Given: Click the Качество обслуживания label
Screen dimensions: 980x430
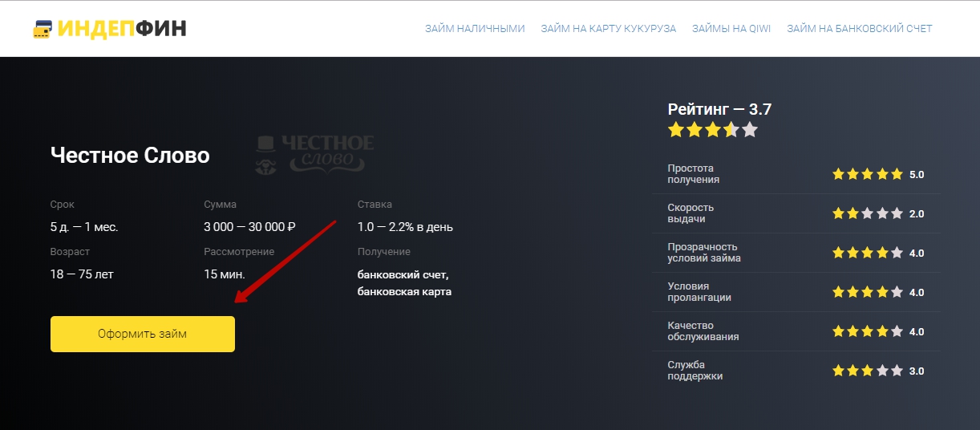Looking at the screenshot, I should click(703, 331).
